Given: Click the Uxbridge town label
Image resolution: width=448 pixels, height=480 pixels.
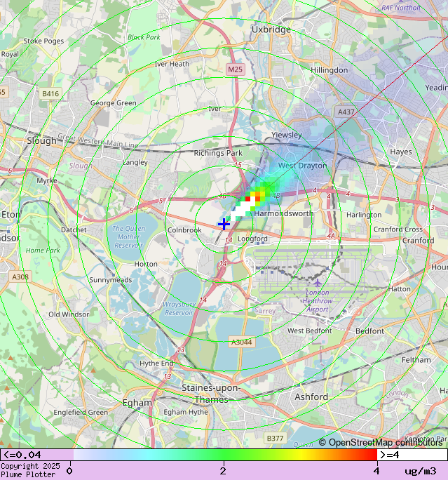Looking at the screenshot, I should [x=271, y=29].
